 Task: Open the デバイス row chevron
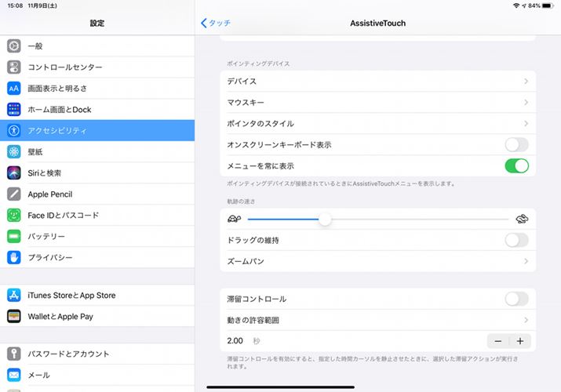pyautogui.click(x=526, y=81)
